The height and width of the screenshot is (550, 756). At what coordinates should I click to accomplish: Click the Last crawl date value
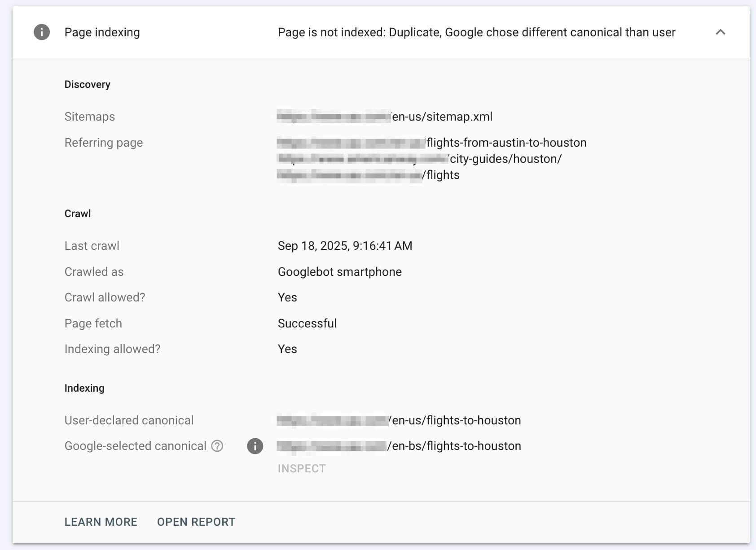pyautogui.click(x=345, y=246)
